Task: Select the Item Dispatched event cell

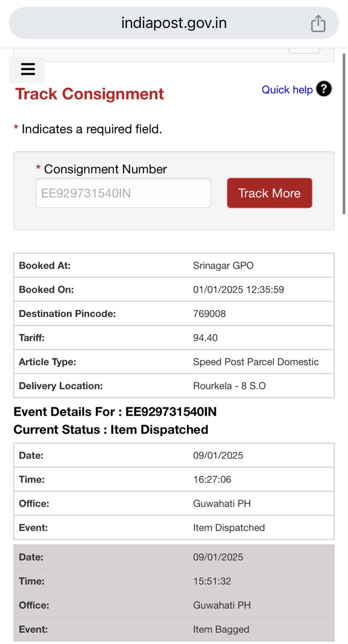Action: [x=229, y=528]
